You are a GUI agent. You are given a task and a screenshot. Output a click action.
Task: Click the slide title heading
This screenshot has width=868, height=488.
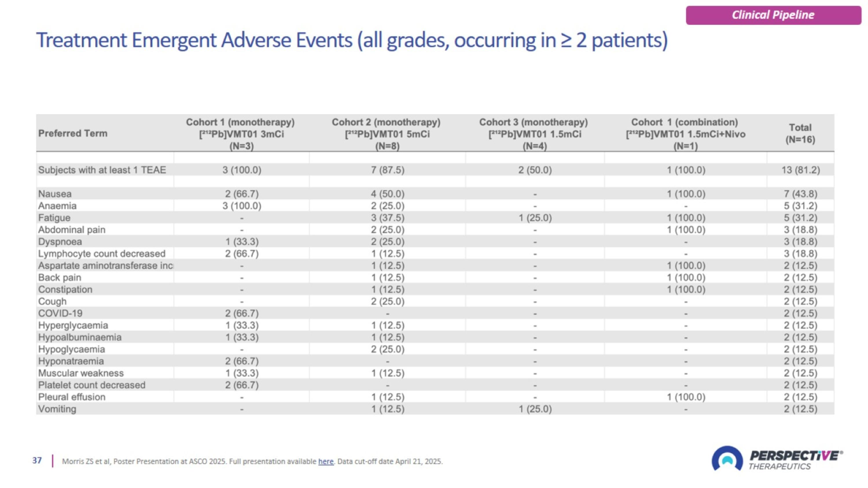click(x=352, y=40)
